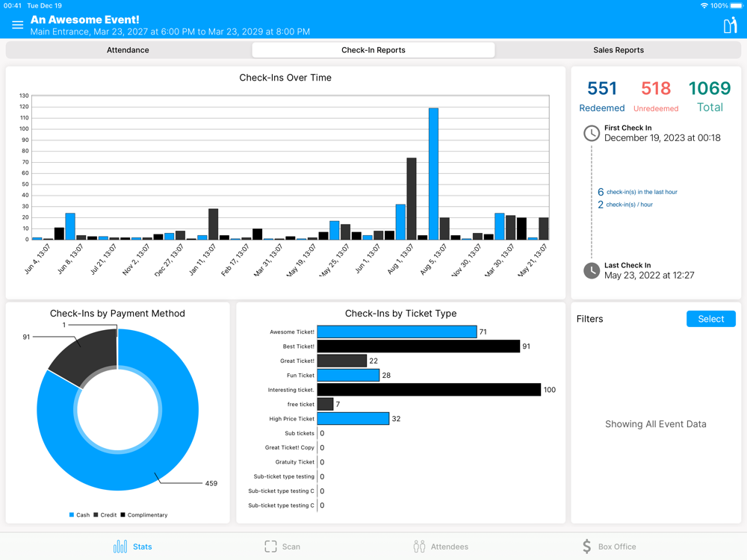Click the 'Check-Ins by Ticket Type' title
The image size is (747, 560).
(400, 314)
